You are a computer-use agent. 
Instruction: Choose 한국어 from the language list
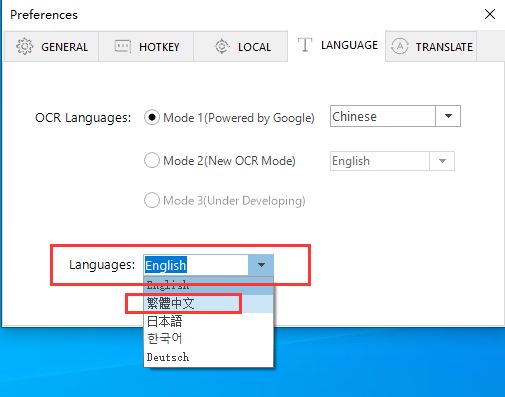(x=208, y=339)
